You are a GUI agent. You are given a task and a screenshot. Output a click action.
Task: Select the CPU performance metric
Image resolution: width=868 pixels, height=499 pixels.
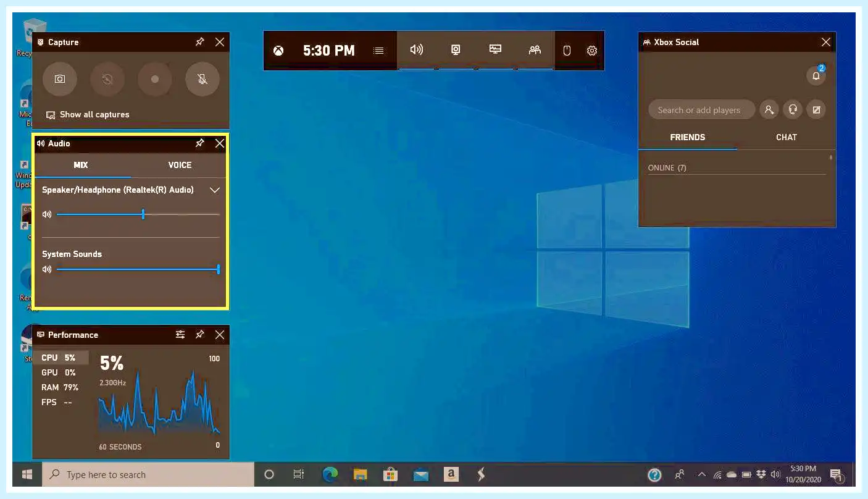click(x=62, y=358)
